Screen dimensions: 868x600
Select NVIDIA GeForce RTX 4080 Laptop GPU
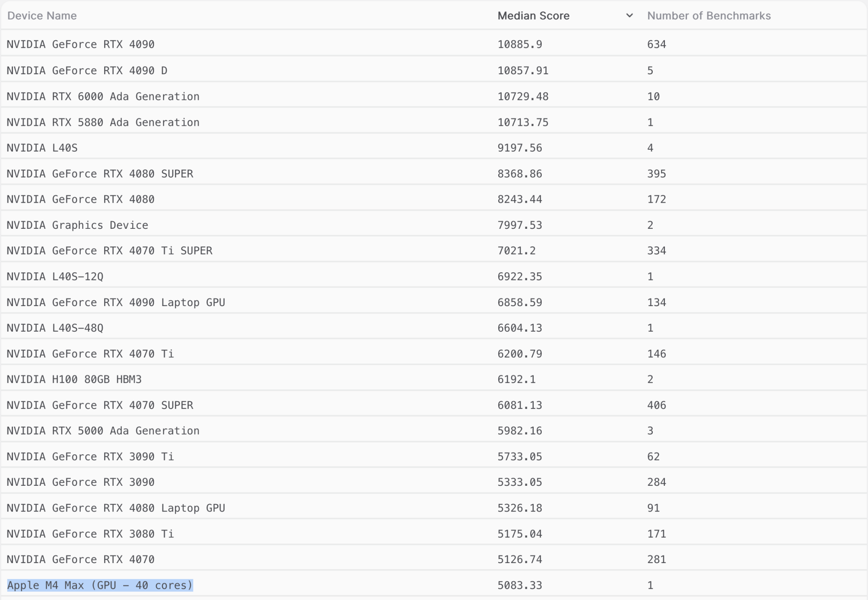coord(116,508)
